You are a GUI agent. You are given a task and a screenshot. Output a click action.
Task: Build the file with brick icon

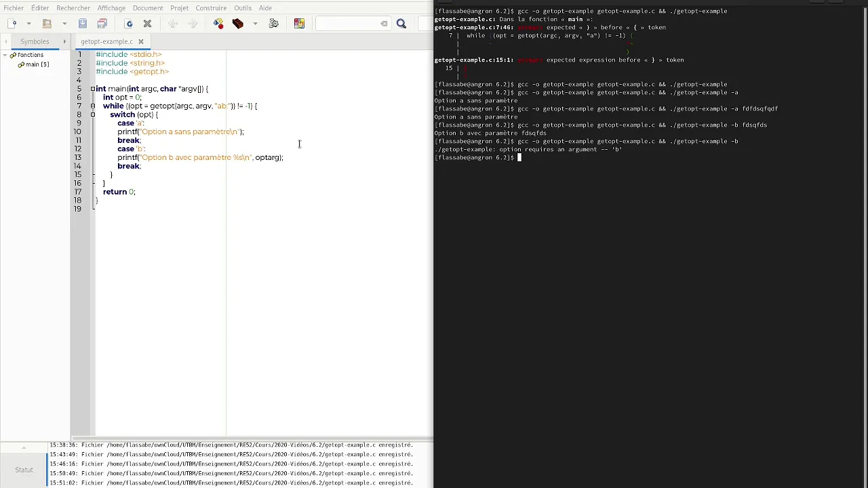(x=238, y=24)
